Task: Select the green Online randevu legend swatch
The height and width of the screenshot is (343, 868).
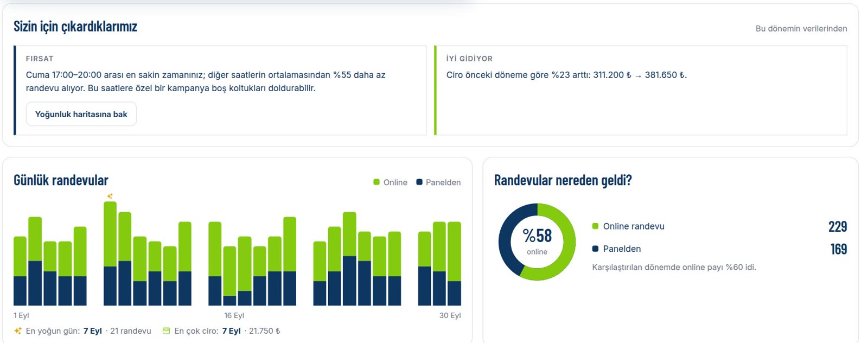Action: coord(595,226)
